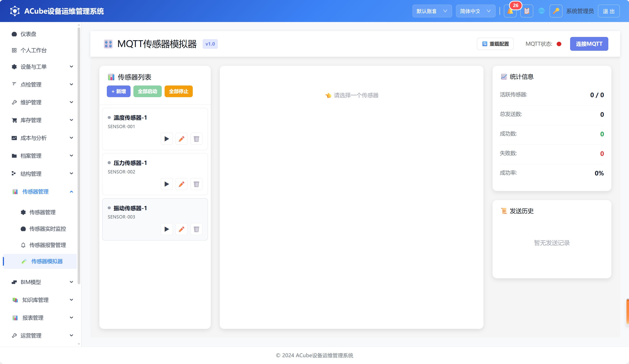Click the globe icon in the header
629x364 pixels.
(541, 11)
